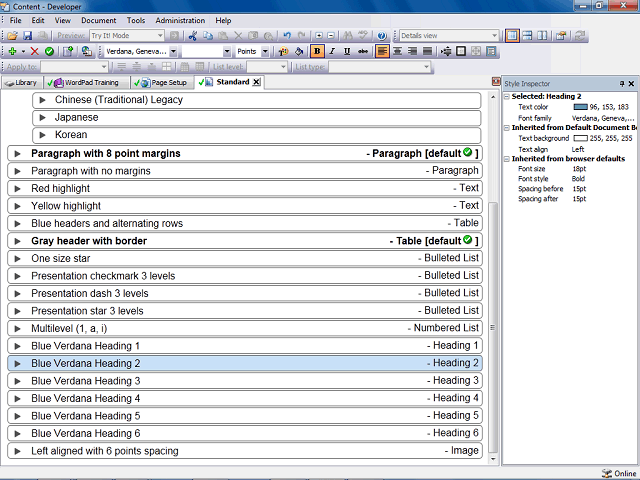Select the One size star row
640x480 pixels.
point(245,259)
